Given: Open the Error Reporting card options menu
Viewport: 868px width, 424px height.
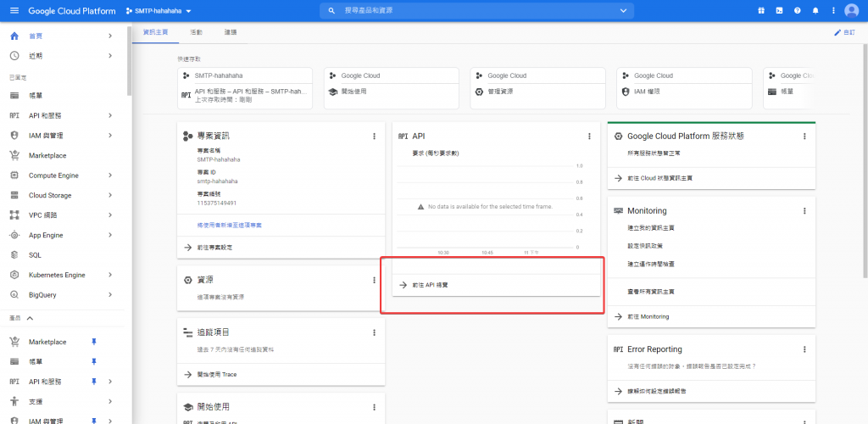Looking at the screenshot, I should tap(805, 349).
